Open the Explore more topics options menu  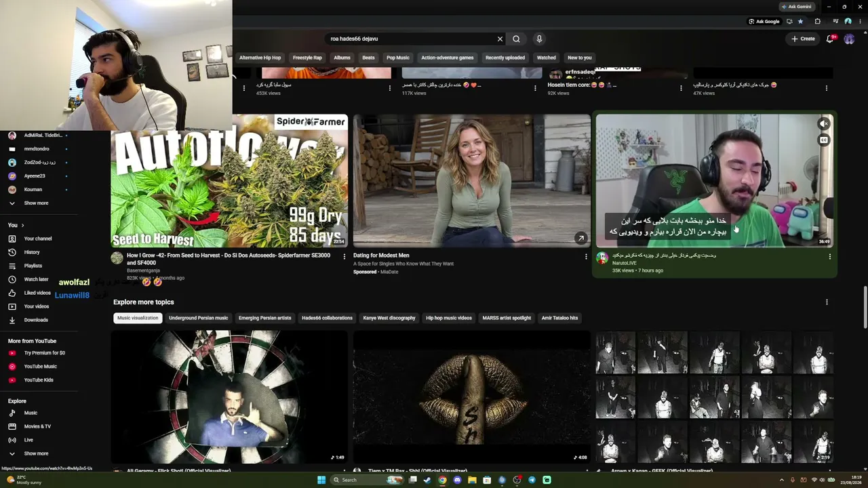click(x=827, y=302)
